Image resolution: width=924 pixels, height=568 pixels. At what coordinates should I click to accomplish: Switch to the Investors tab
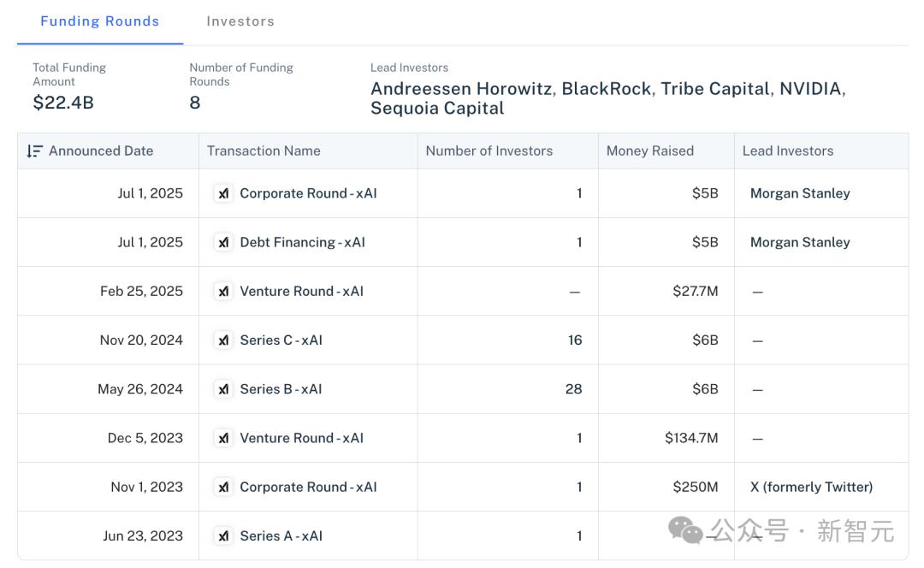tap(240, 21)
